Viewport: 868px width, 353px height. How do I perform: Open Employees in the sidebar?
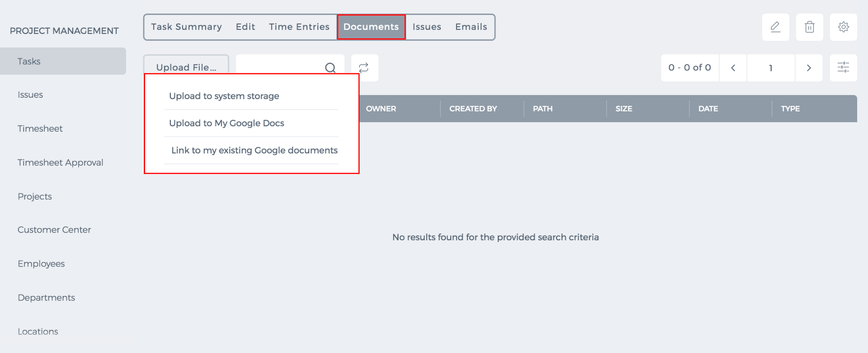(41, 264)
